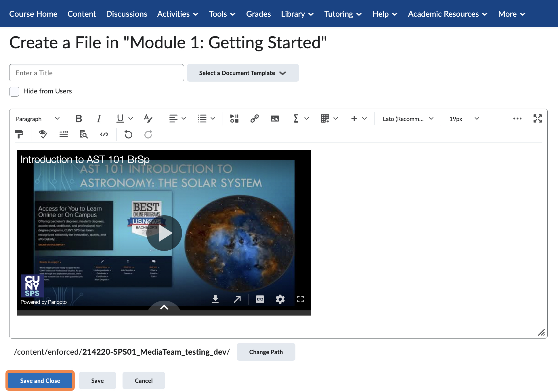Expand the editor to fullscreen

(x=537, y=118)
